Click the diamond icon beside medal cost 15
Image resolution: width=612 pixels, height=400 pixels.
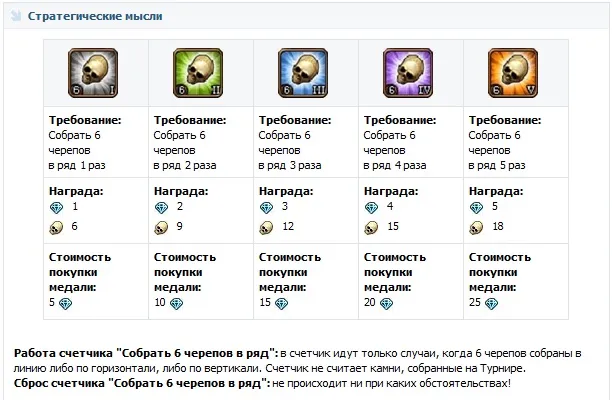pos(281,302)
